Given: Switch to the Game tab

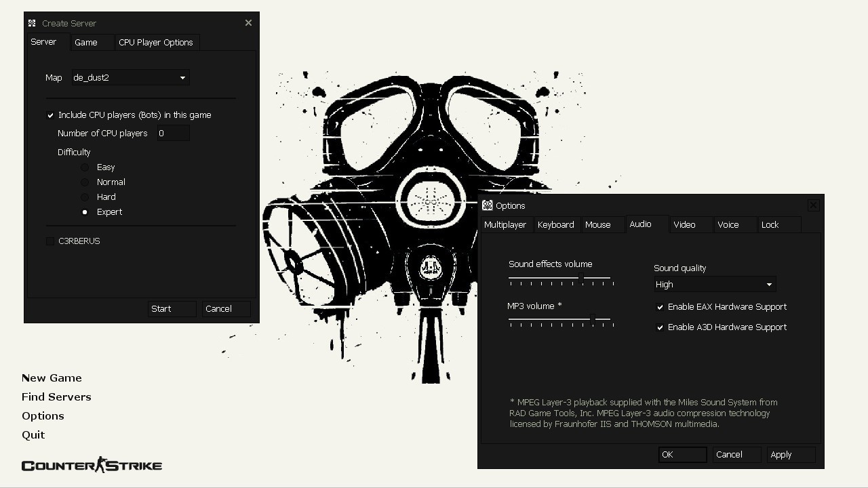Looking at the screenshot, I should [85, 42].
